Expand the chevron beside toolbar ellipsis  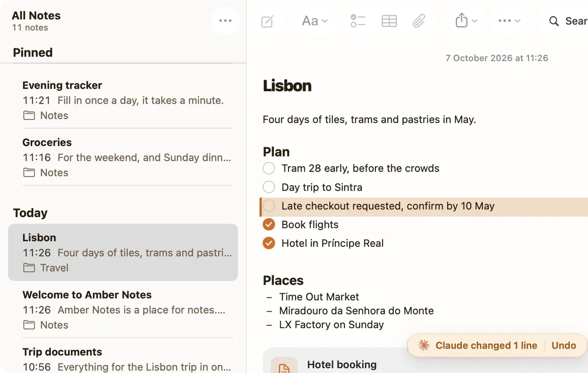click(x=518, y=21)
